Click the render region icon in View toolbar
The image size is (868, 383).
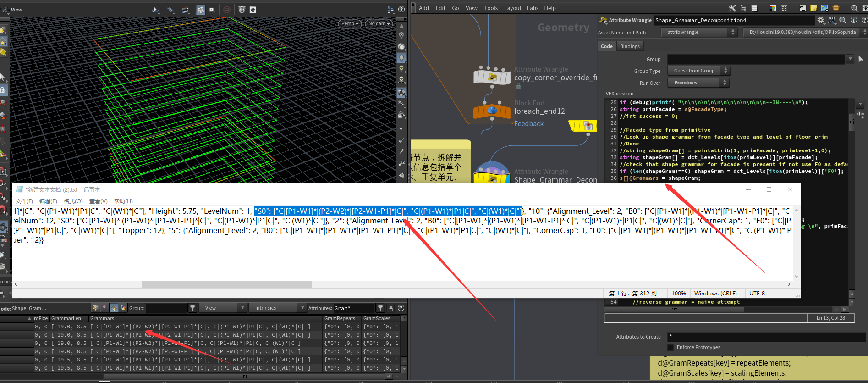[212, 10]
